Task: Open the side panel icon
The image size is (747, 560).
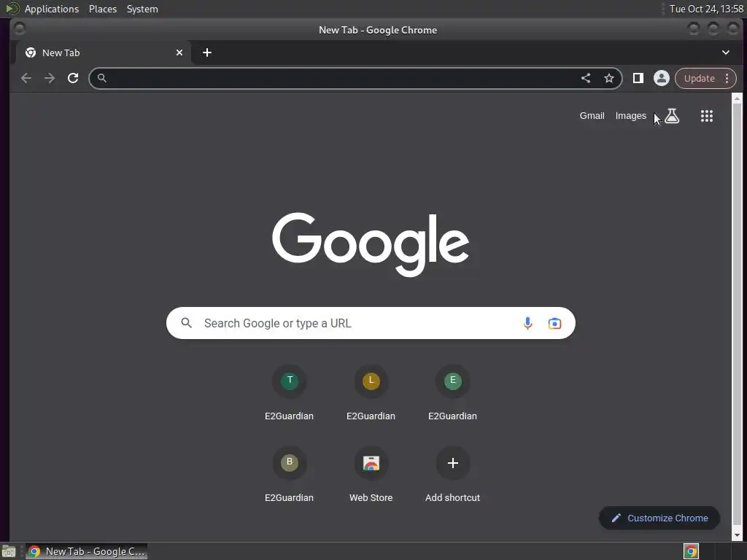Action: tap(638, 78)
